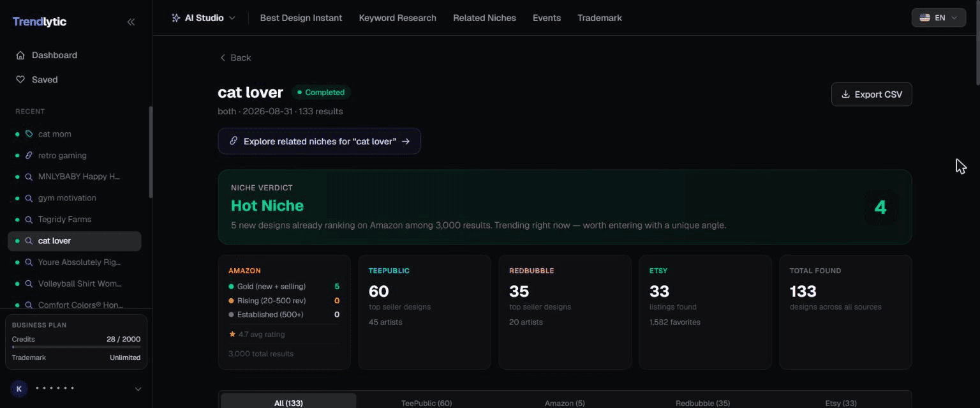Click 'Rising (20-500 rev)' row
This screenshot has height=408, width=980.
[x=284, y=301]
